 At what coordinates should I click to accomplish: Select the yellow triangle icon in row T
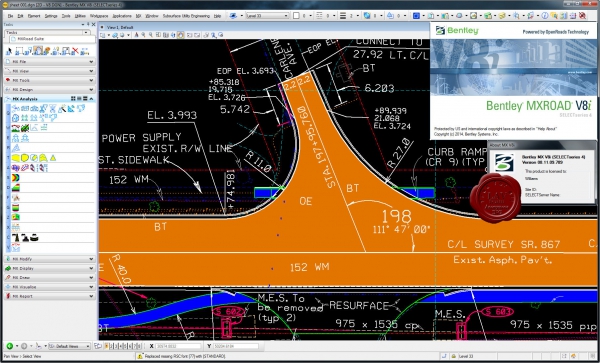click(x=53, y=158)
